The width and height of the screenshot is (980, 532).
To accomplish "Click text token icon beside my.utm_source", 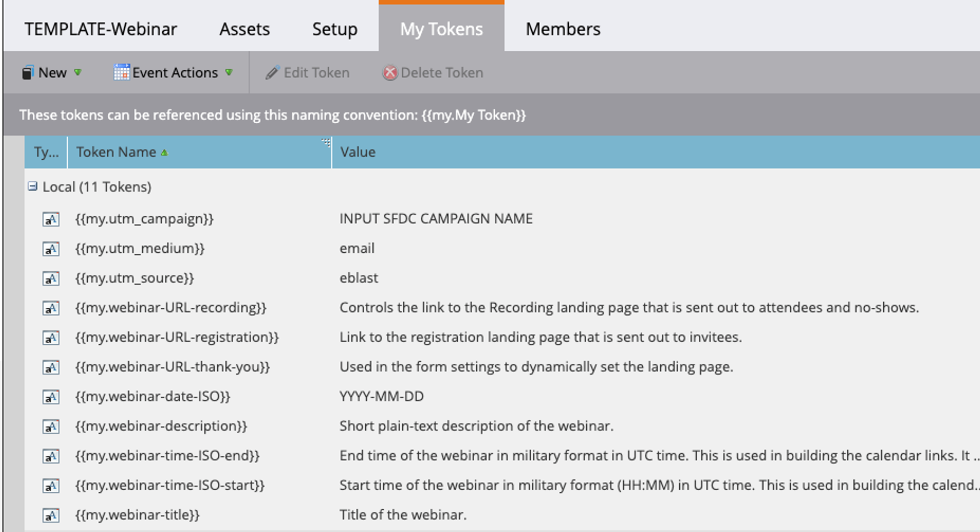I will point(51,278).
